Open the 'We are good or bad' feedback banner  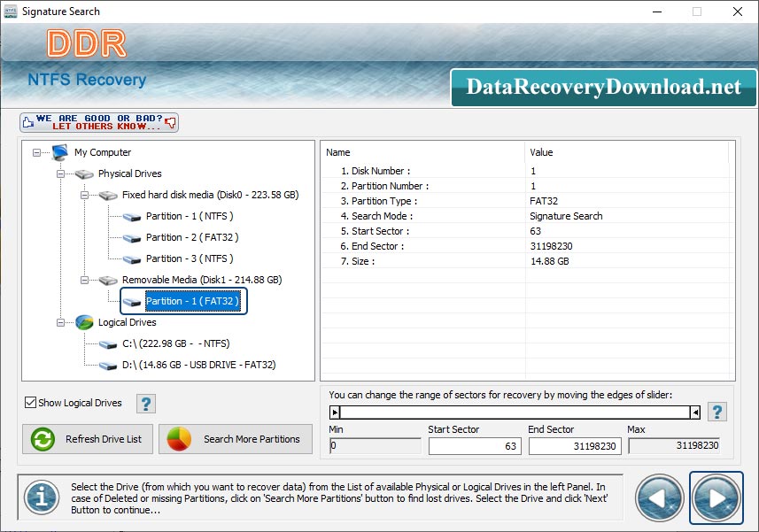pyautogui.click(x=99, y=122)
